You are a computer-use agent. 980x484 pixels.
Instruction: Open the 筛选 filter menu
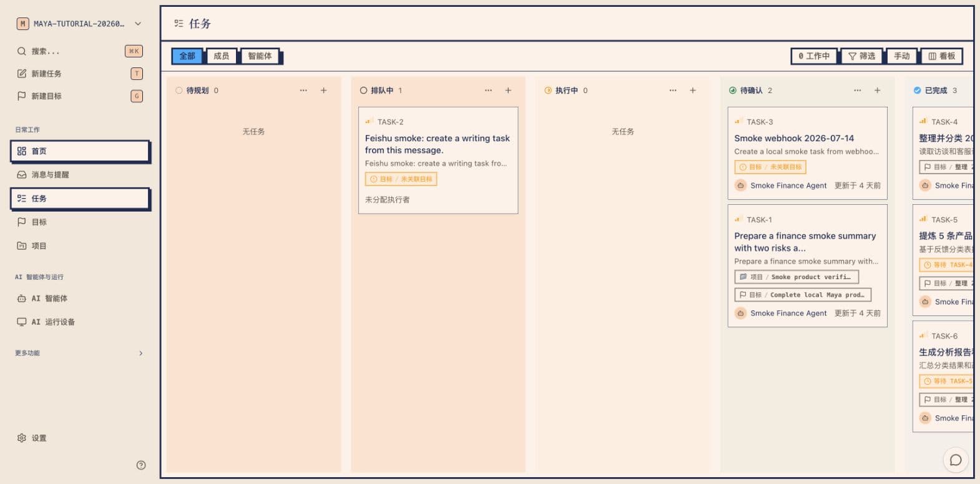coord(861,56)
